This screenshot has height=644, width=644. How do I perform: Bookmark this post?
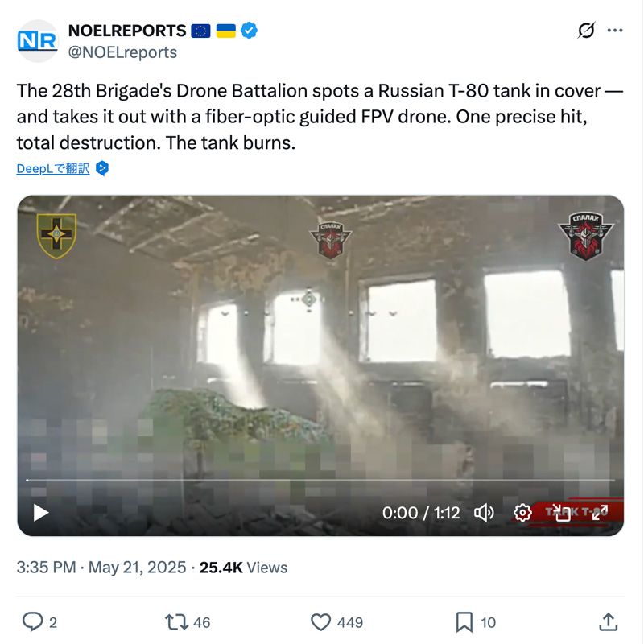[x=476, y=621]
